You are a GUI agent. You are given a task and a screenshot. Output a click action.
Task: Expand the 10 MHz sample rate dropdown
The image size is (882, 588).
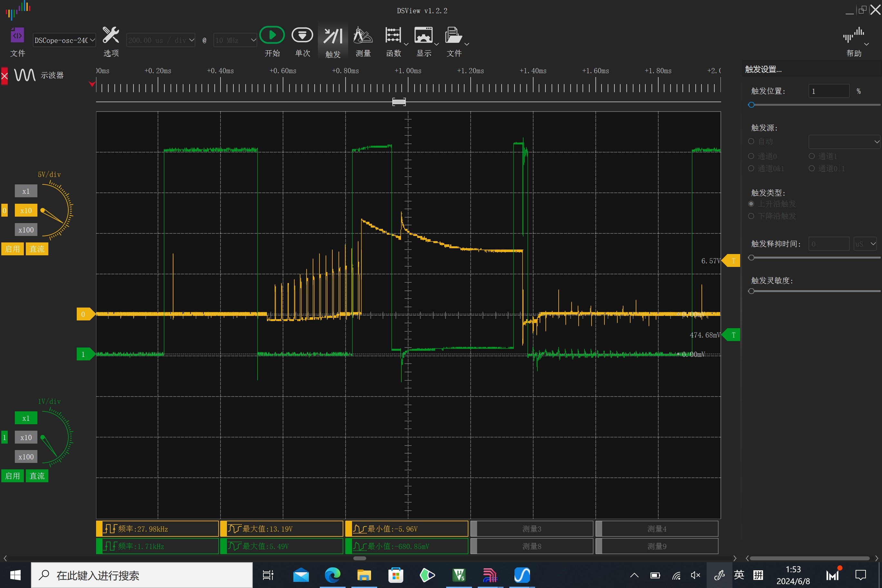[235, 40]
